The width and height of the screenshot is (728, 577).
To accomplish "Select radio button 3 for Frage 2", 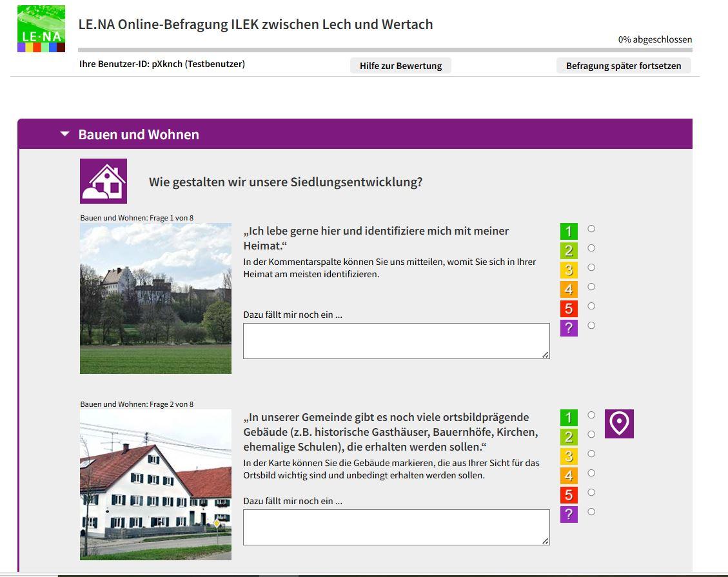I will (x=591, y=453).
